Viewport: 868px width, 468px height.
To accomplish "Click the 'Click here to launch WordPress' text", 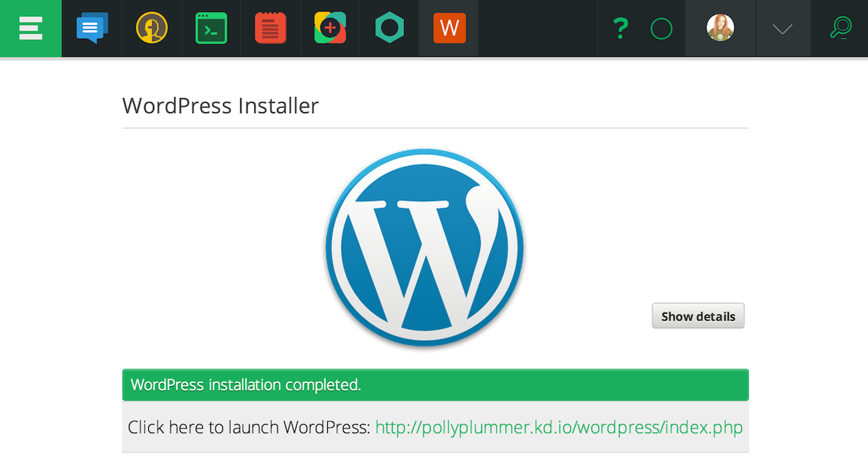I will coord(247,427).
